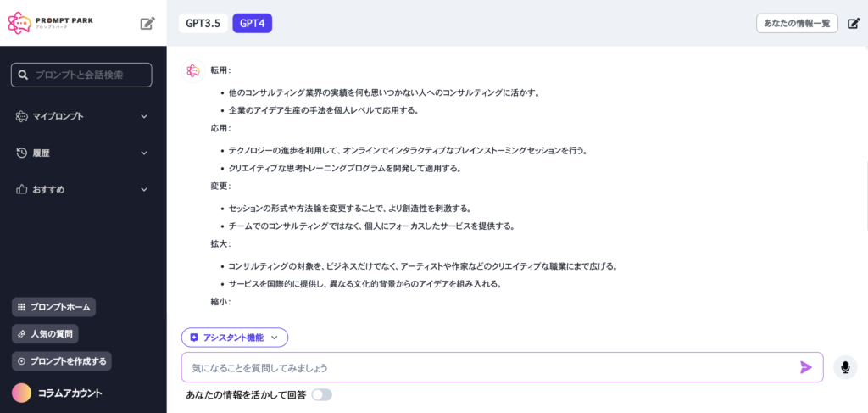Click the あなたの情報一覧 button
This screenshot has height=413, width=868.
[x=797, y=24]
